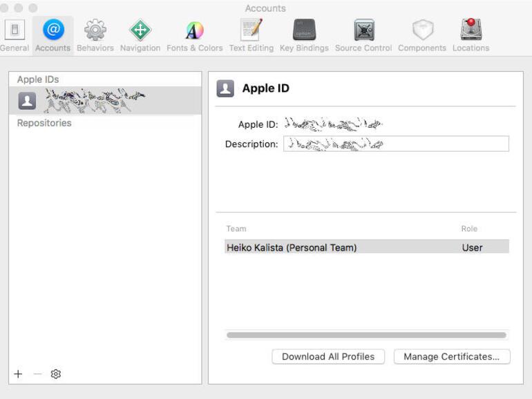Image resolution: width=532 pixels, height=399 pixels.
Task: Click the horizontal scrollbar under team list
Action: [x=366, y=335]
